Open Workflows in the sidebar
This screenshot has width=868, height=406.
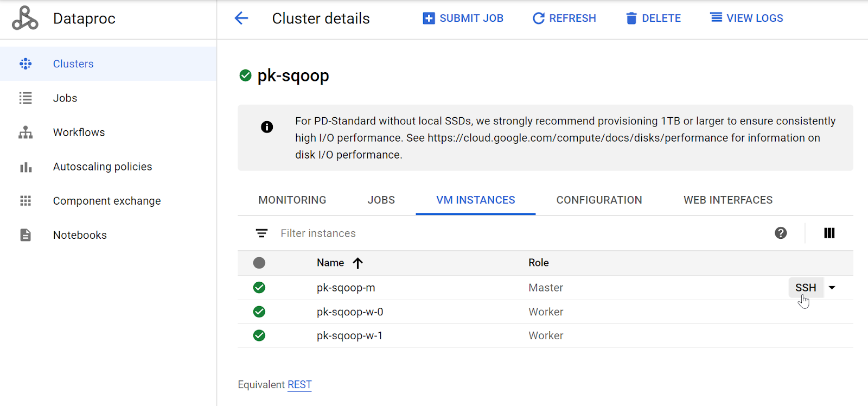108,132
